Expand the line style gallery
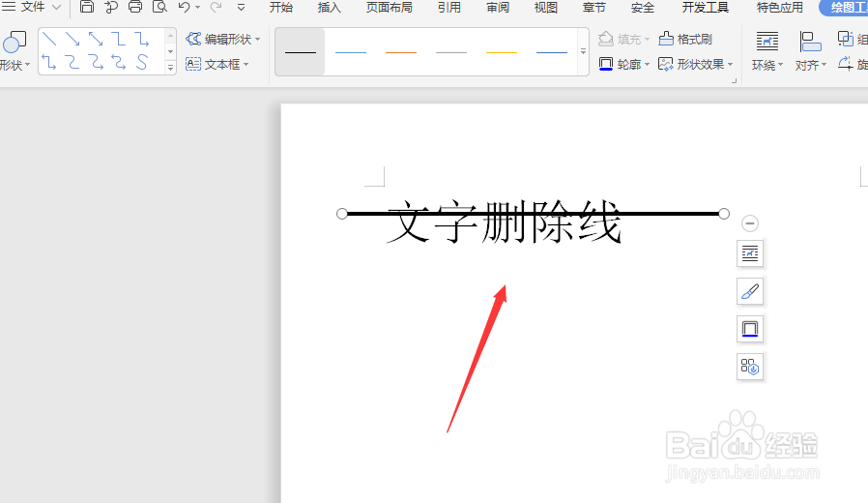 click(583, 51)
